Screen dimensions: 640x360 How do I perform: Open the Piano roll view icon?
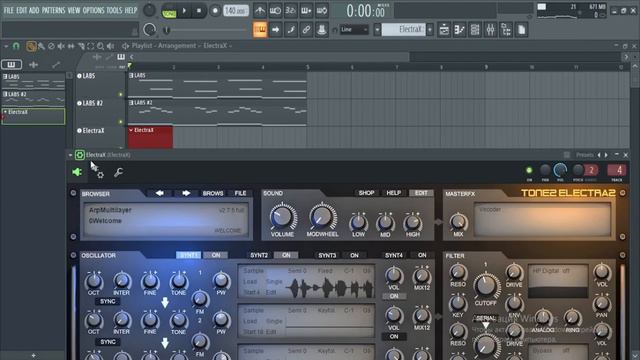[459, 30]
